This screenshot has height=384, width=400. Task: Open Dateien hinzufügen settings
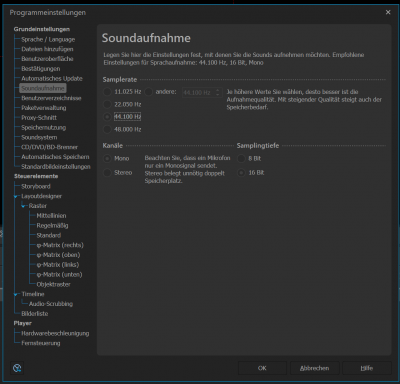(47, 49)
